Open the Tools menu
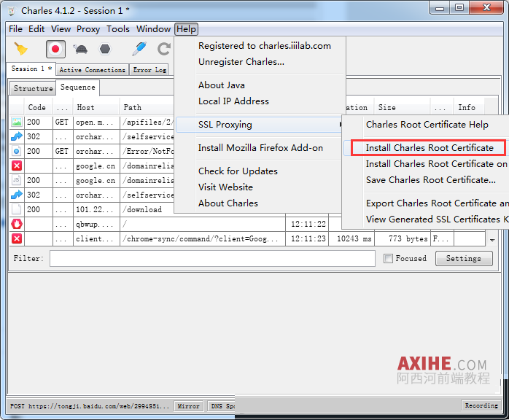This screenshot has width=509, height=420. click(118, 29)
